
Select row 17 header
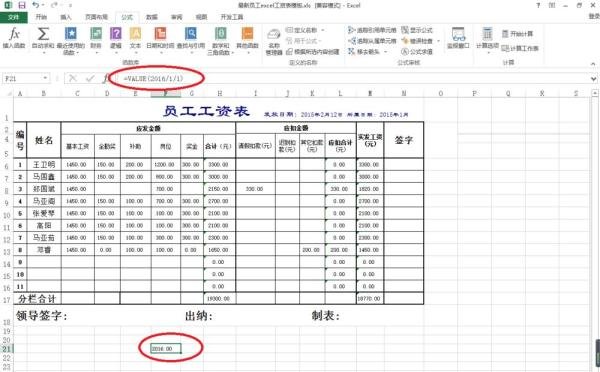tap(7, 300)
